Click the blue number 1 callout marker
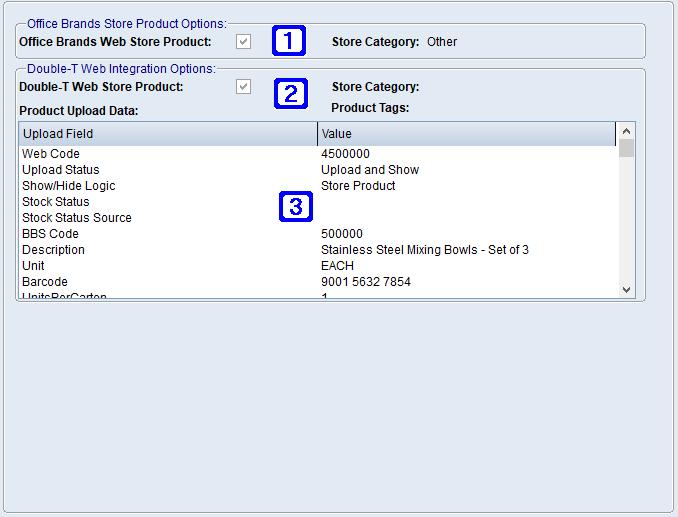The width and height of the screenshot is (678, 517). click(289, 42)
